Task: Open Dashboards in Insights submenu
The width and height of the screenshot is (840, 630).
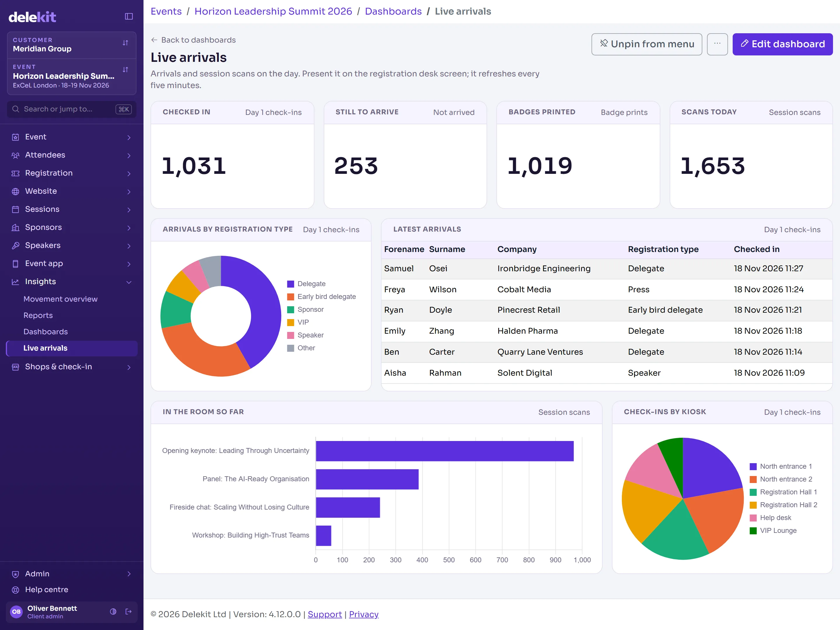Action: pos(45,332)
